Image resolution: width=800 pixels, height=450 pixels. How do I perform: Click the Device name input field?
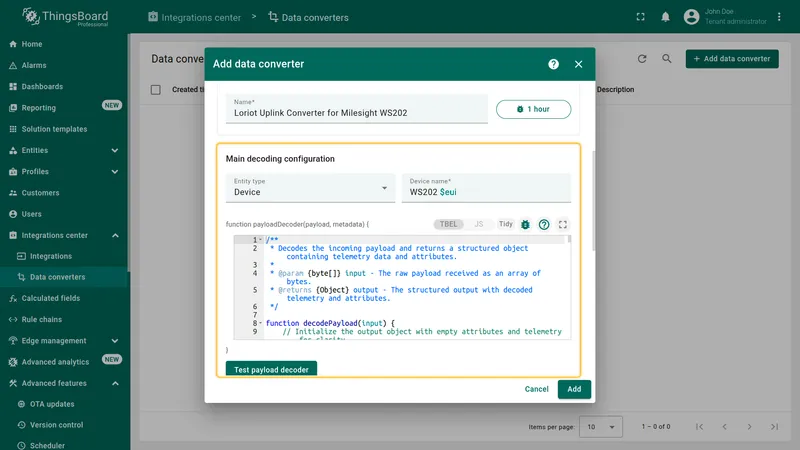point(486,188)
